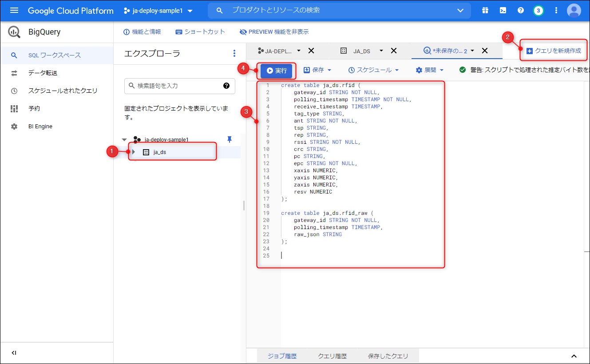Click the pin icon beside ja-deploy-sample1
590x364 pixels.
(230, 139)
